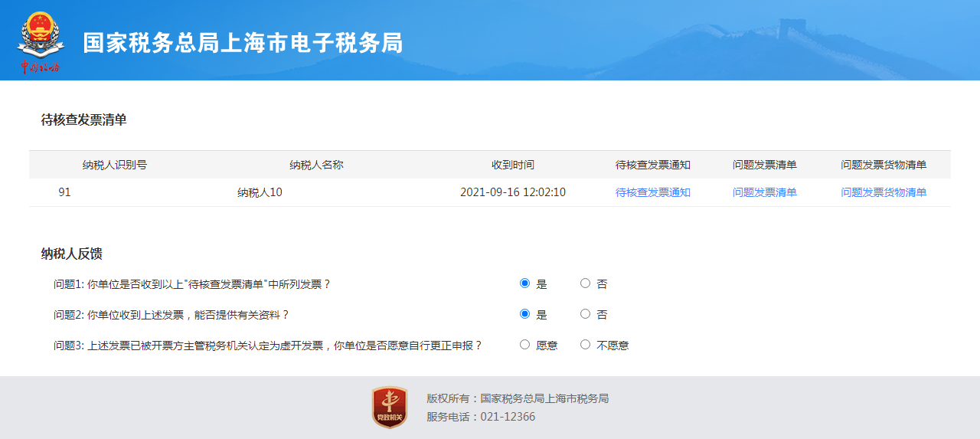Click the taxpayer ID cell 91
The image size is (980, 439).
[x=64, y=192]
